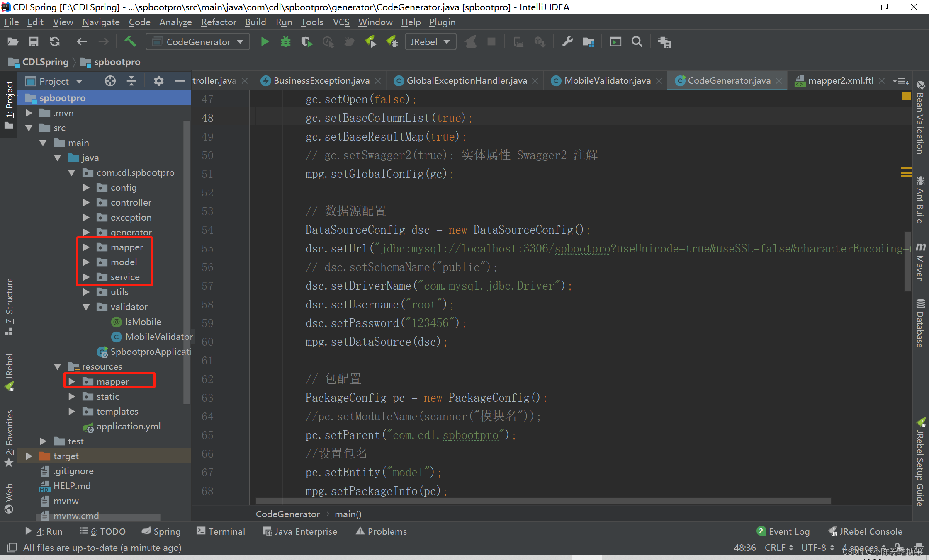Viewport: 929px width, 560px height.
Task: Click the Search everywhere magnifier icon
Action: point(635,42)
